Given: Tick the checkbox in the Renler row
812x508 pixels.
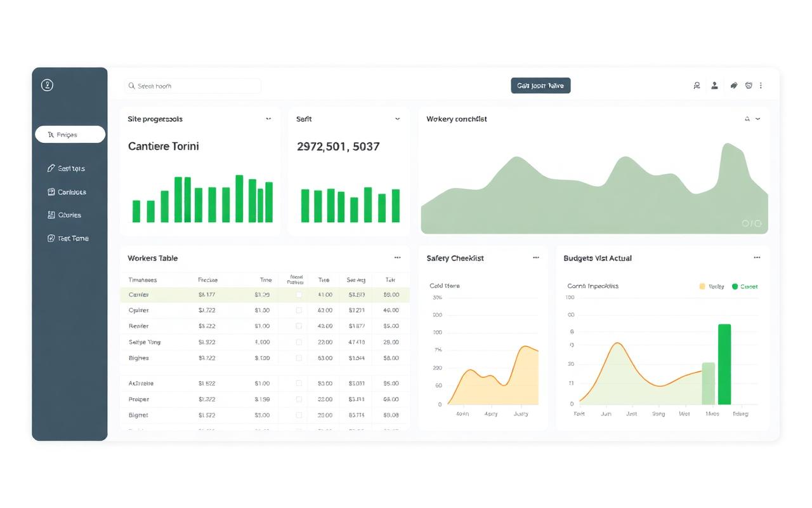Looking at the screenshot, I should coord(299,326).
